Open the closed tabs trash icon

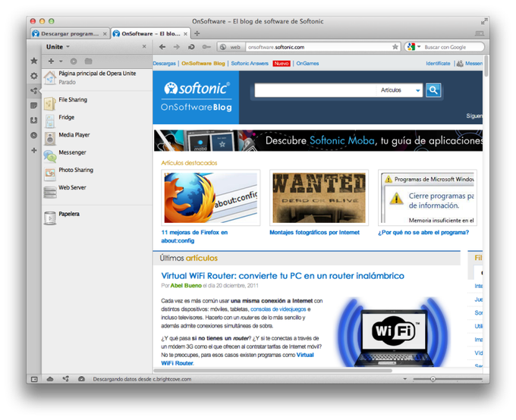click(x=480, y=33)
